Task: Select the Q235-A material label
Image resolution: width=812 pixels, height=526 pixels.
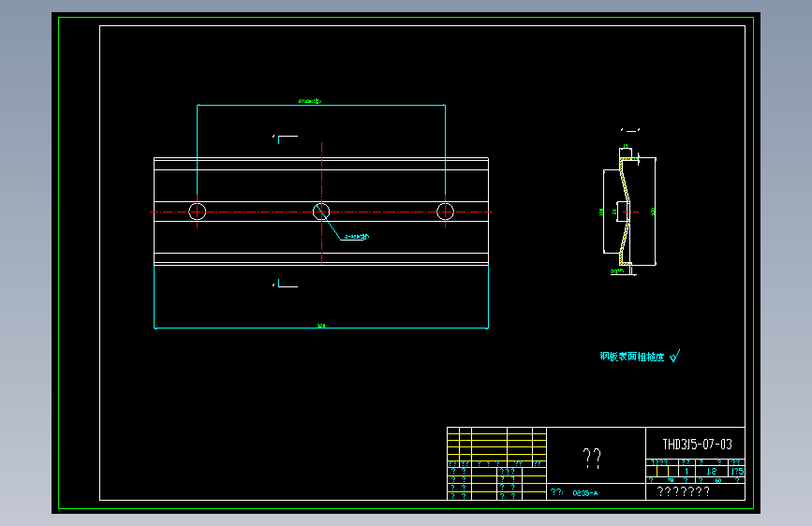Action: [584, 493]
